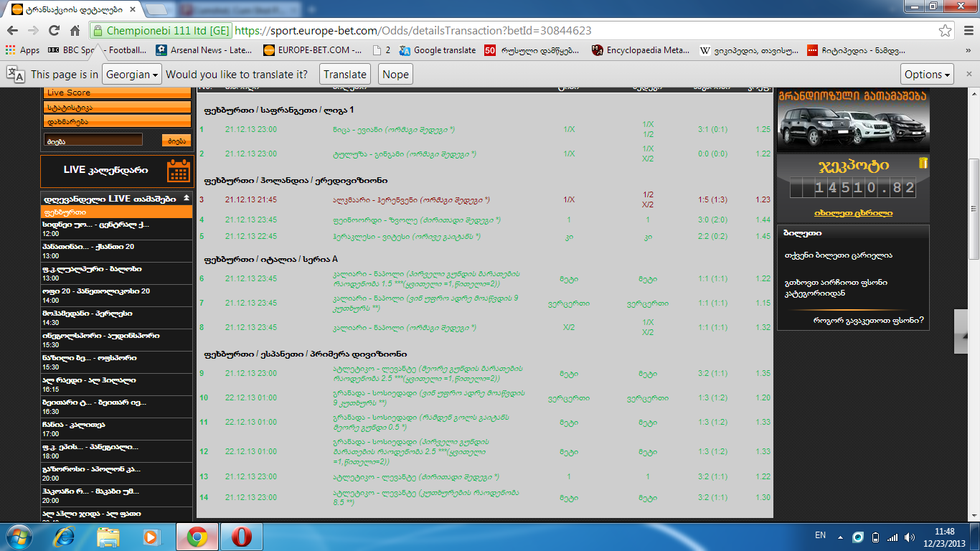The height and width of the screenshot is (551, 980).
Task: Open the red 50 bookmark
Action: pos(532,50)
